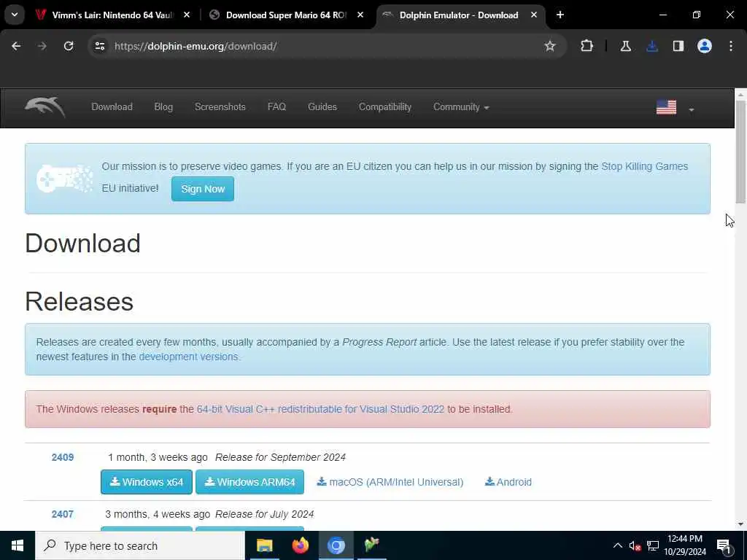Click the page vertical scrollbar thumb
This screenshot has width=747, height=560.
coord(740,152)
